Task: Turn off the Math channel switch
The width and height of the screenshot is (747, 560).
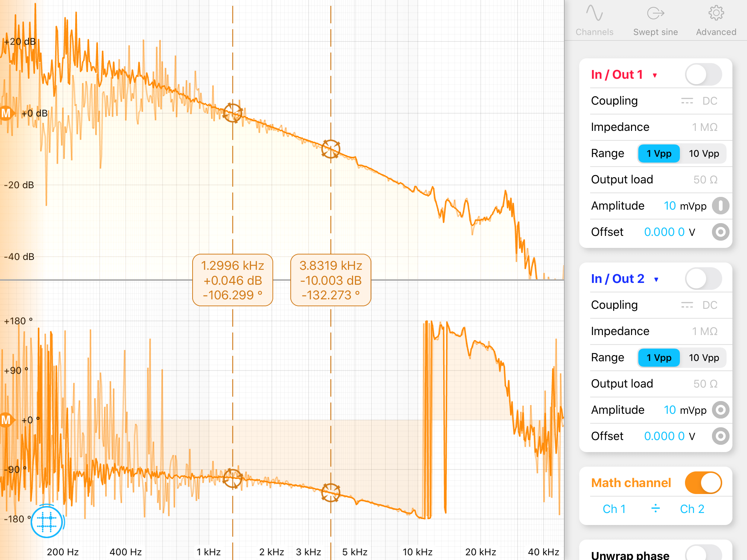Action: pyautogui.click(x=703, y=483)
